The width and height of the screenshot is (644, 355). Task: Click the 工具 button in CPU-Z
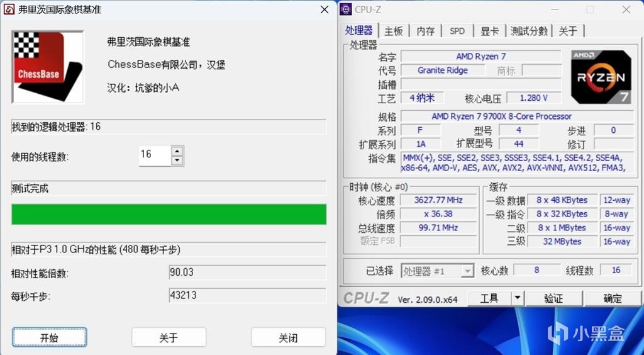489,298
